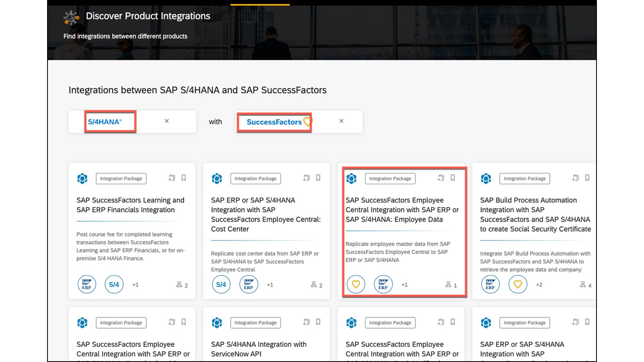Click copy-plus icon on the Employee Data card

(441, 178)
